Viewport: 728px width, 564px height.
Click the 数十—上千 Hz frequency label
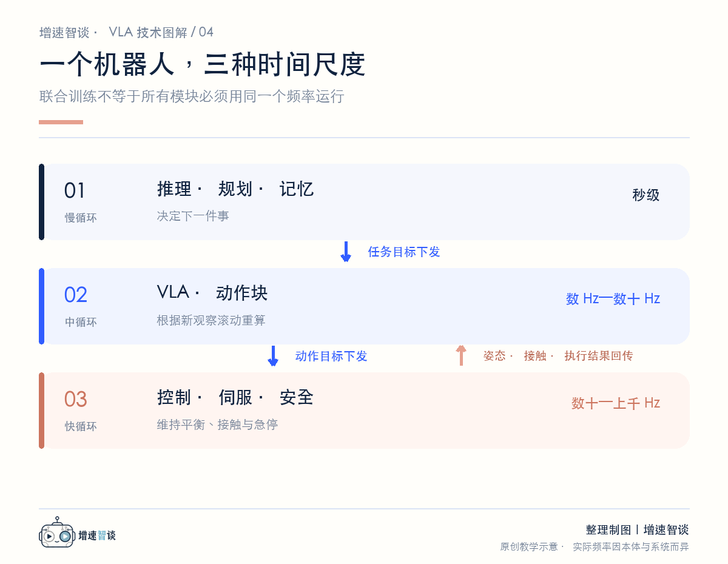pos(616,403)
